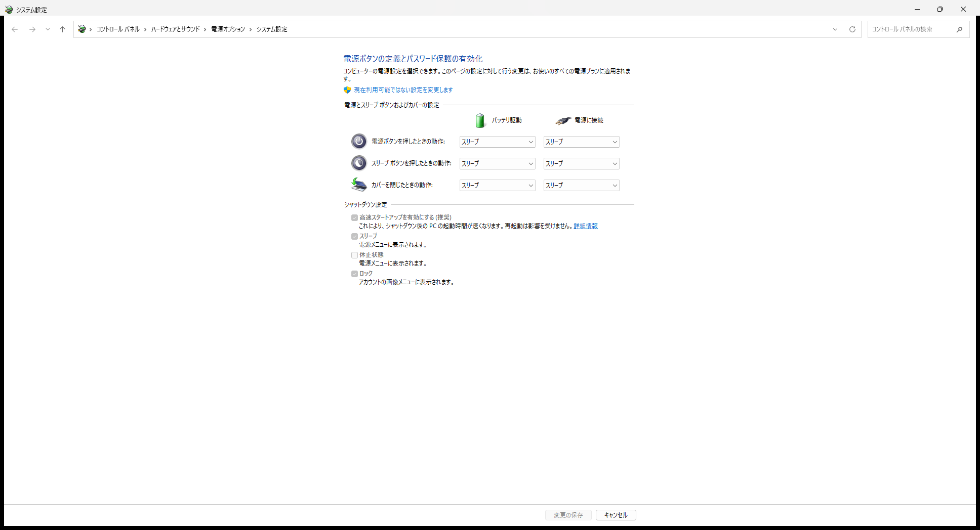This screenshot has width=980, height=530.
Task: Enable the 休止状態 checkbox
Action: tap(354, 255)
